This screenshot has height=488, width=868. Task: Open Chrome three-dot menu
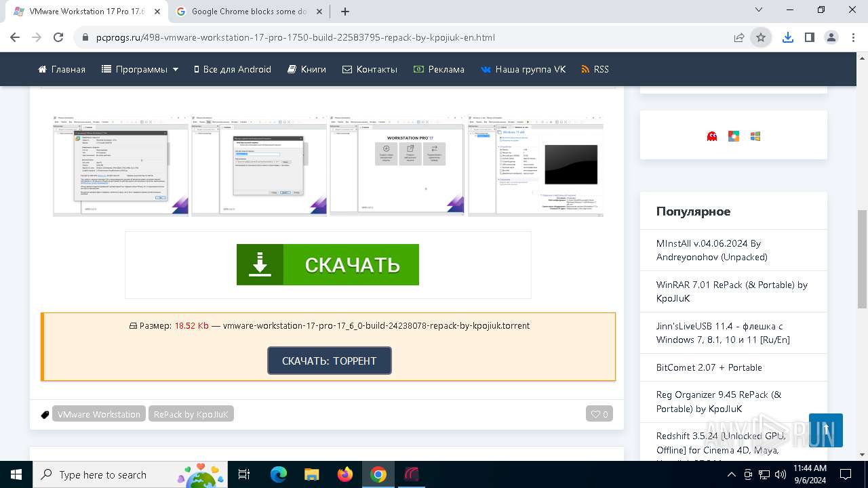[x=852, y=37]
